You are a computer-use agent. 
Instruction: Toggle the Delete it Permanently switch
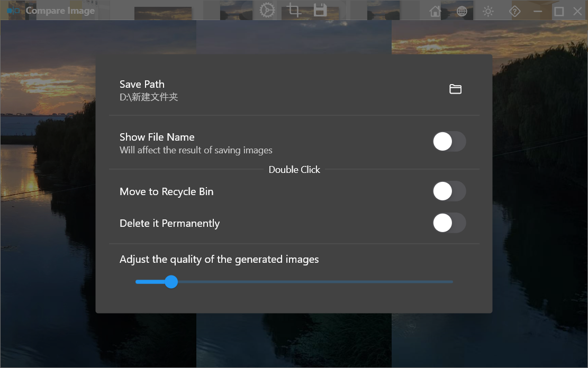tap(449, 223)
